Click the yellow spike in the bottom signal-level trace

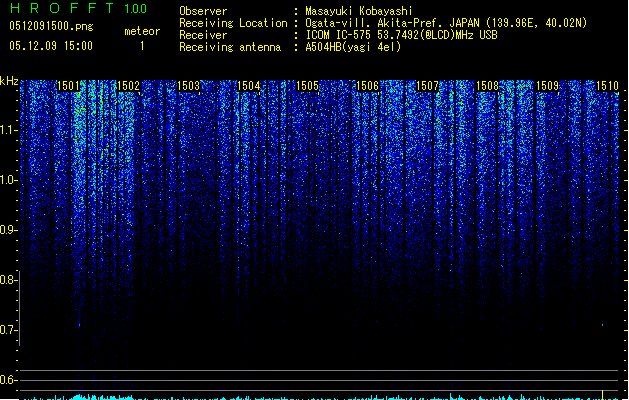click(603, 395)
